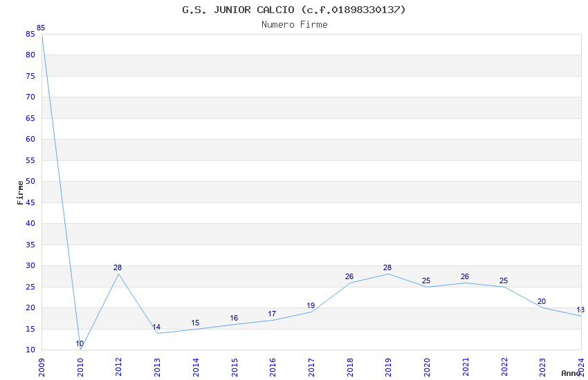Click the y-axis tick label 65
Viewport: 588px width, 380px height.
tap(30, 118)
